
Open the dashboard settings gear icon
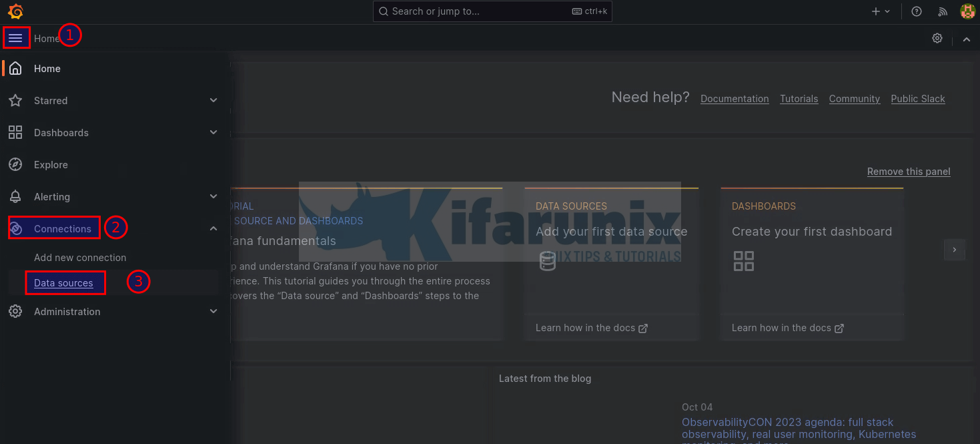(x=937, y=38)
